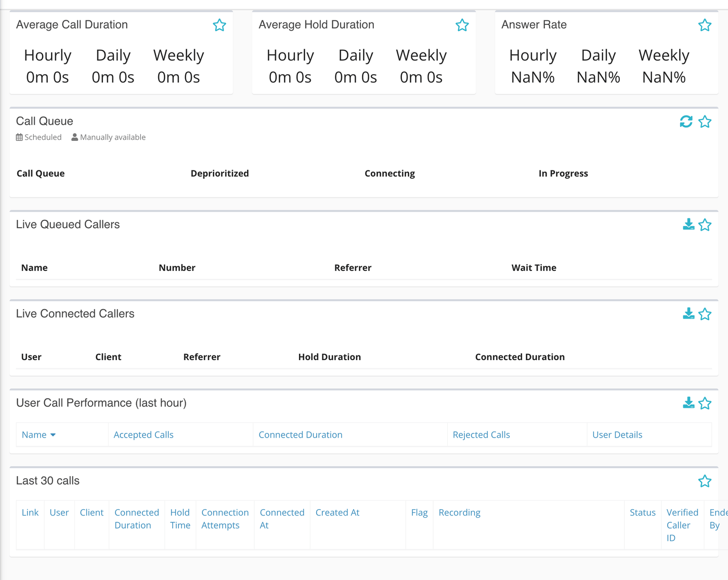Favorite the Call Queue panel star
This screenshot has width=728, height=580.
click(x=705, y=122)
